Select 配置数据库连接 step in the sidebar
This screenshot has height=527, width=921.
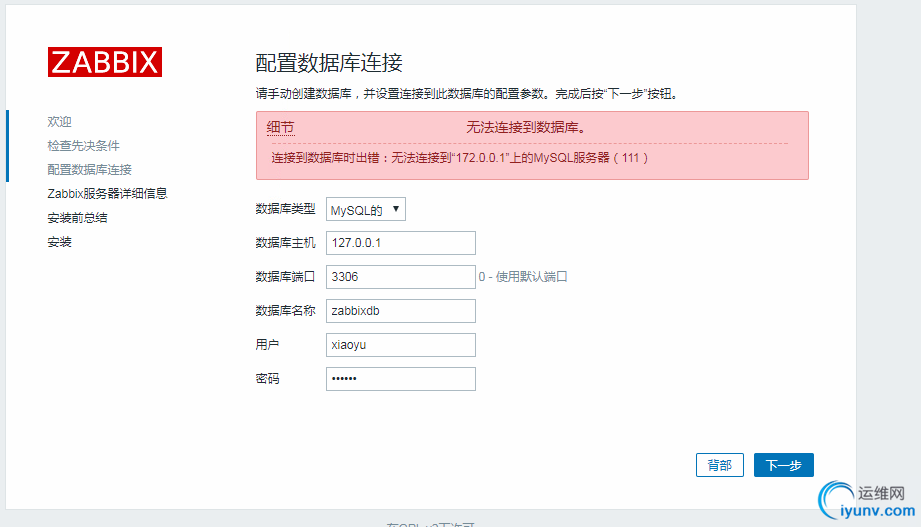(89, 170)
